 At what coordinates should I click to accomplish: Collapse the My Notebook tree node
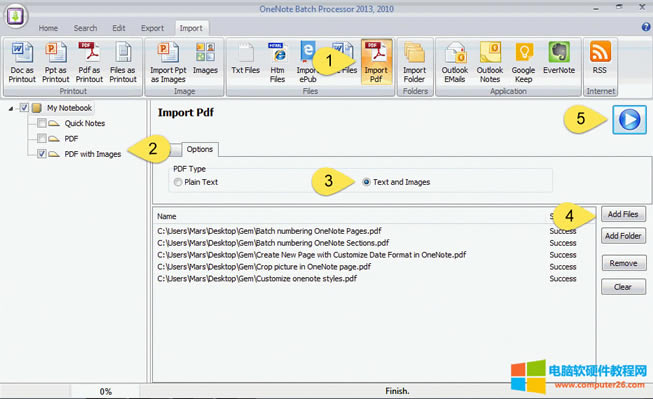[11, 108]
